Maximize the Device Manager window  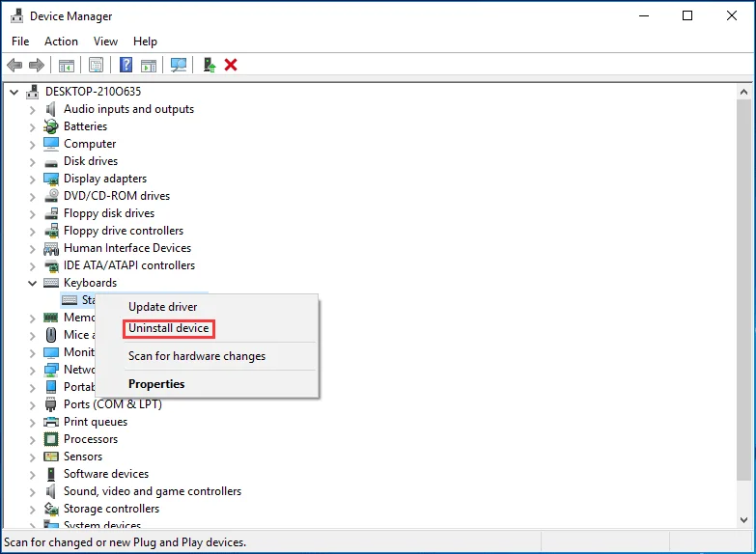687,15
